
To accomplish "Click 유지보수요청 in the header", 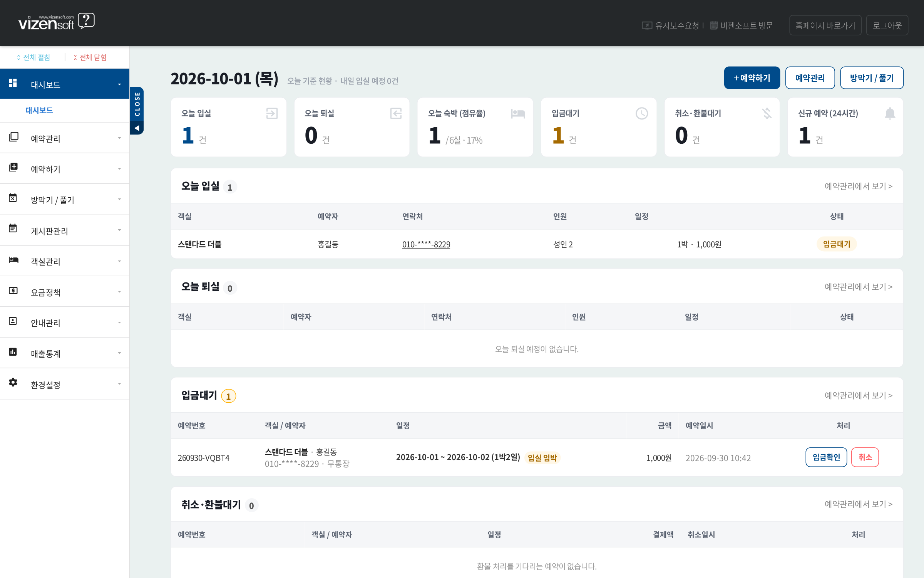I will 671,25.
